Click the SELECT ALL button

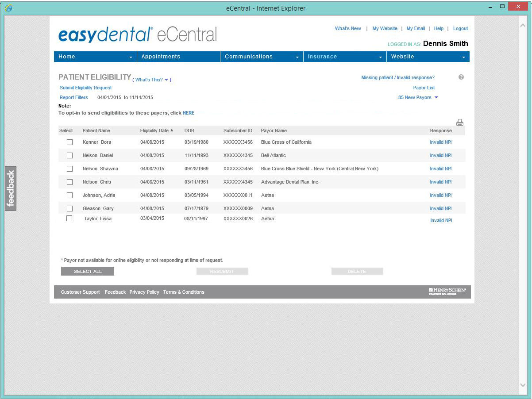point(88,271)
